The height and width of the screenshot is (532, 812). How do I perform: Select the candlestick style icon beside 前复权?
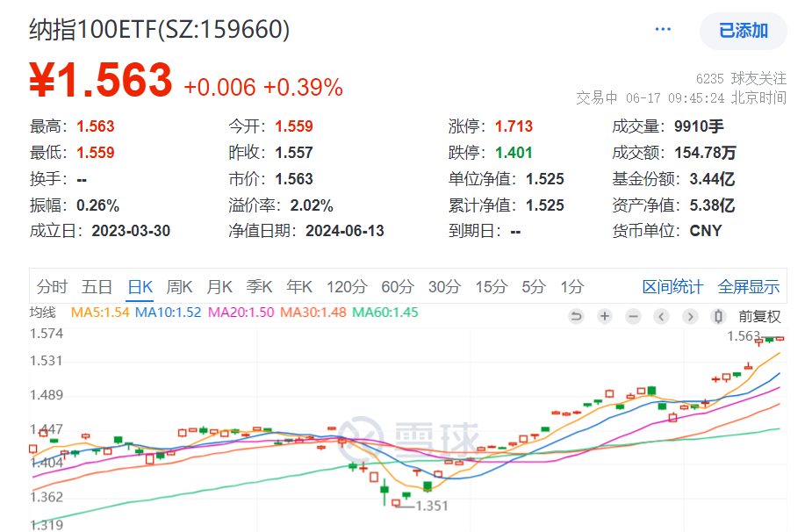click(x=718, y=317)
